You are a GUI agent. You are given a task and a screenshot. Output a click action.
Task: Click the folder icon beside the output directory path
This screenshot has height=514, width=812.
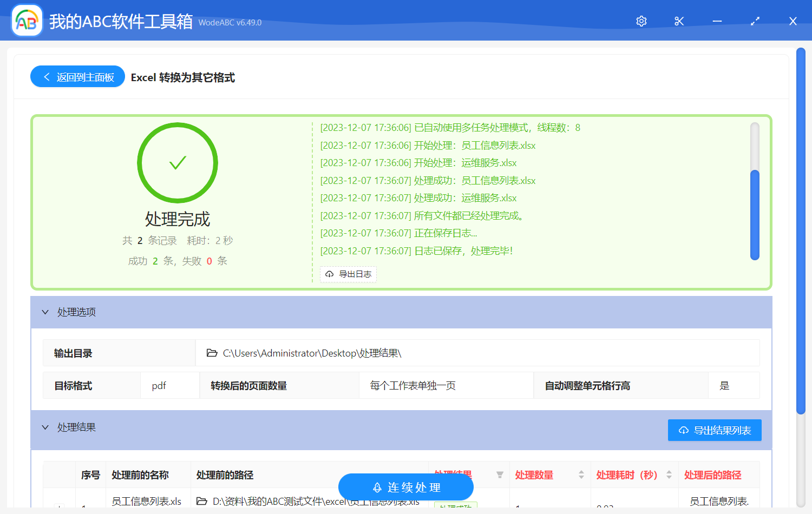[212, 352]
